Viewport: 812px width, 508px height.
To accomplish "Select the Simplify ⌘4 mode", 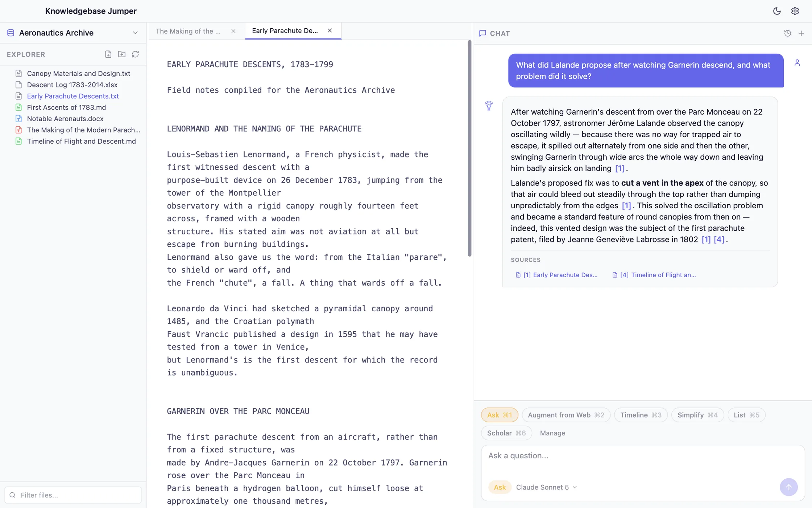I will (x=697, y=415).
